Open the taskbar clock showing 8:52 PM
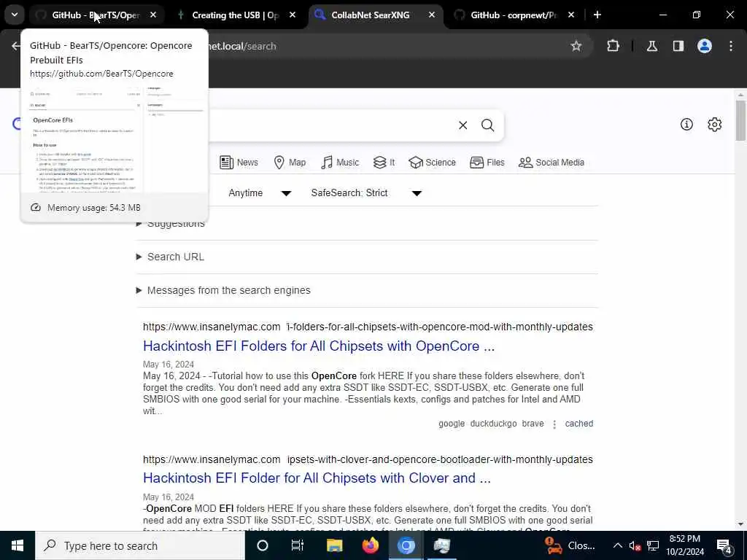 (x=685, y=545)
